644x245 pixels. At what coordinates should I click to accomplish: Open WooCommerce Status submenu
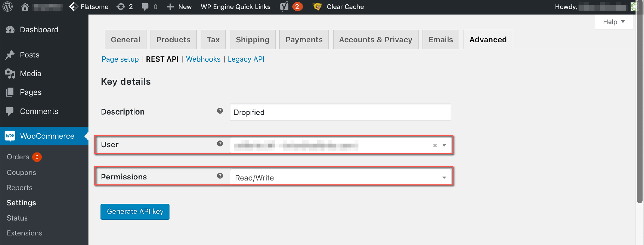(x=17, y=218)
